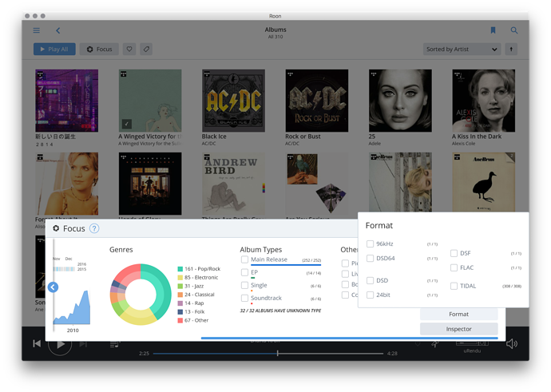Click the Format button

pos(458,314)
